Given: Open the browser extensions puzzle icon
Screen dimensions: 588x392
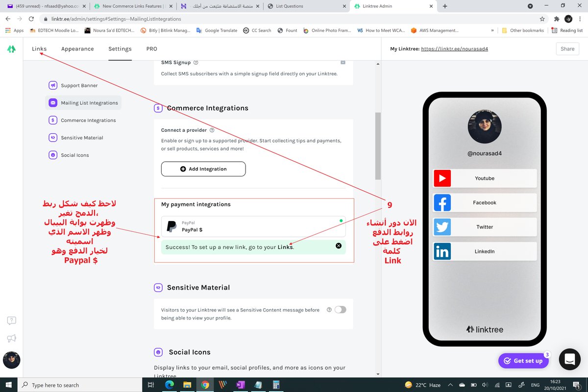Looking at the screenshot, I should tap(557, 19).
